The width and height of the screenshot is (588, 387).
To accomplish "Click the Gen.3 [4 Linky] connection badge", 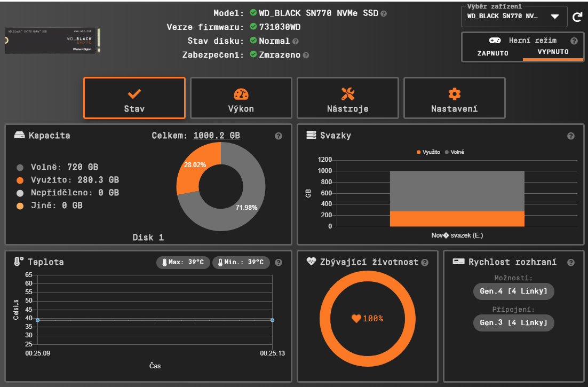I will (x=513, y=322).
